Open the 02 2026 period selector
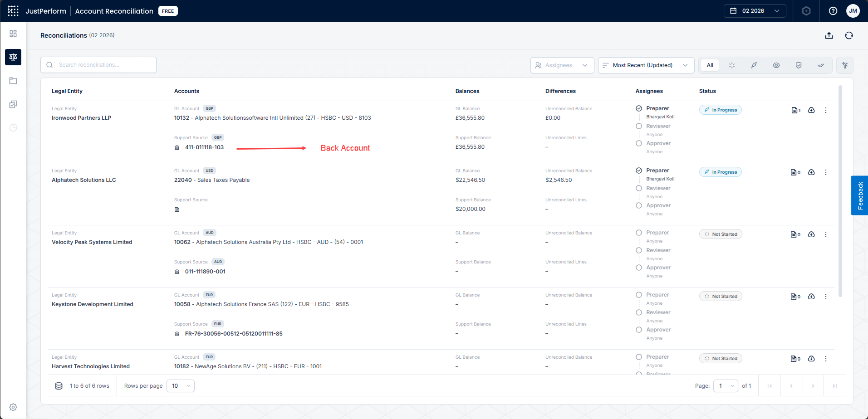 pyautogui.click(x=755, y=11)
